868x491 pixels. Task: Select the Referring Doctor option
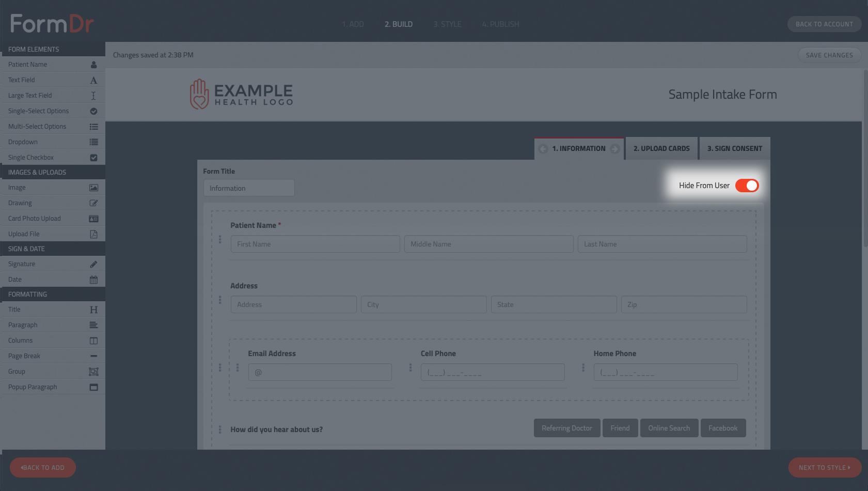coord(567,428)
